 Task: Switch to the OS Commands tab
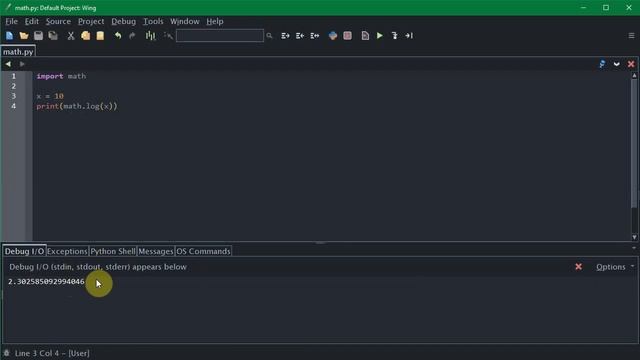[x=203, y=251]
